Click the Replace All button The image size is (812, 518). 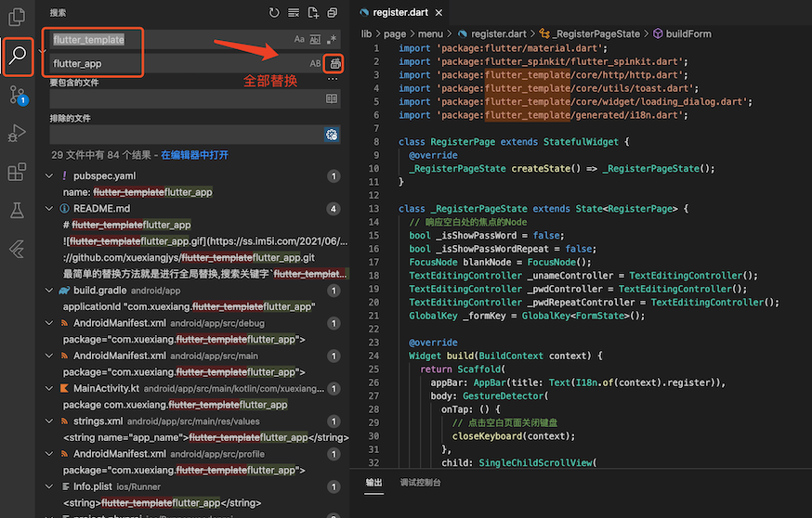[x=335, y=64]
